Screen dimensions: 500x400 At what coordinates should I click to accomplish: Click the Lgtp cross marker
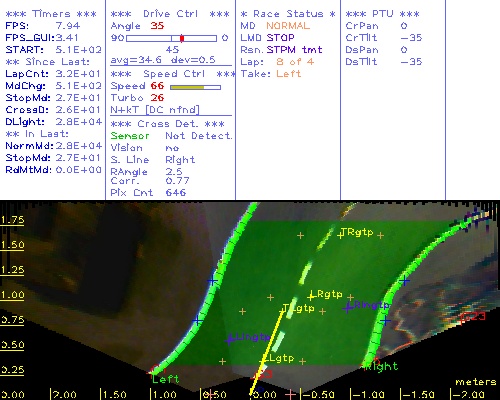click(263, 360)
